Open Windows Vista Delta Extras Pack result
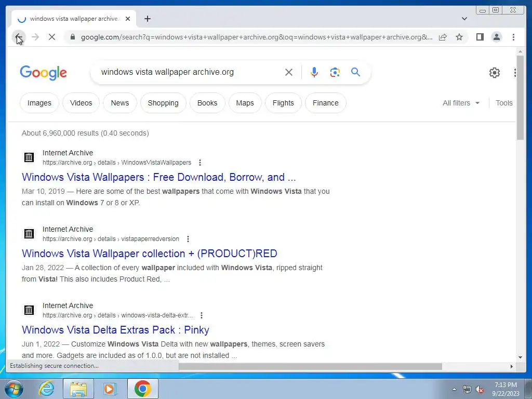The width and height of the screenshot is (532, 399). tap(115, 330)
